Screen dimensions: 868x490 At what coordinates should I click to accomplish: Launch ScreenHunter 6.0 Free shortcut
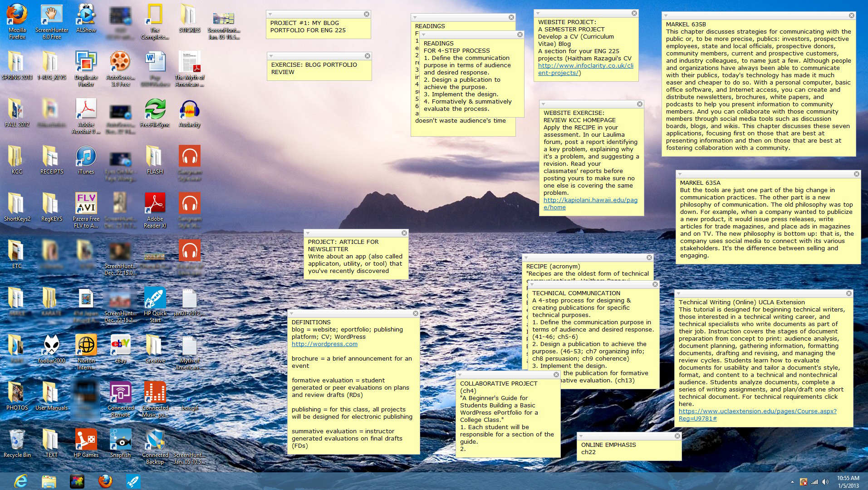[x=52, y=16]
